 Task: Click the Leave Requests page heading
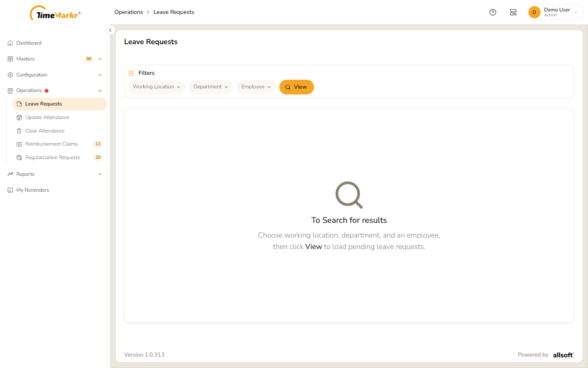coord(151,42)
